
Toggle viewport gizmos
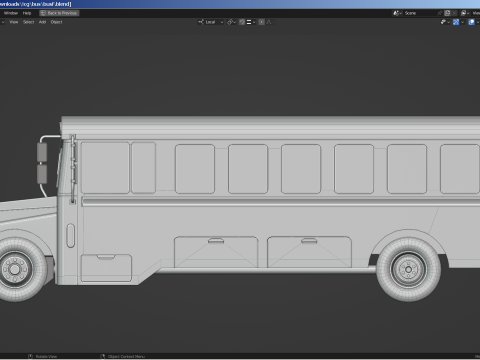tap(456, 22)
